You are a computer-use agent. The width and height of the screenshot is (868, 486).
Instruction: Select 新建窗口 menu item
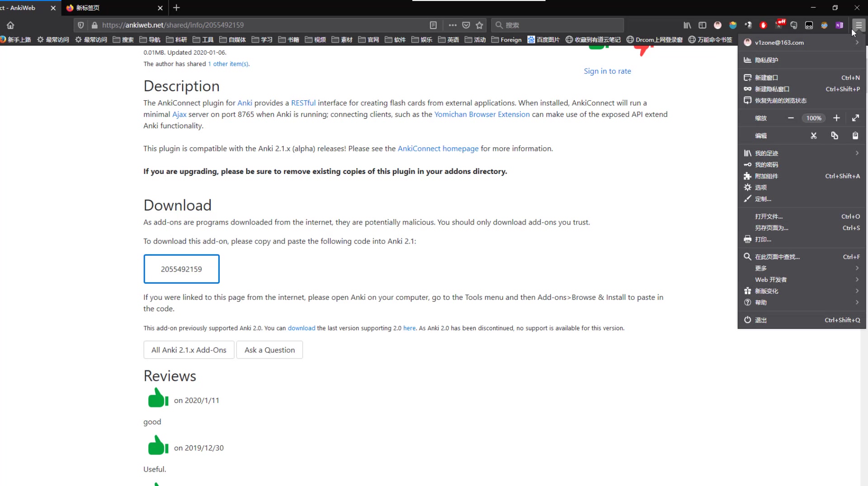[x=802, y=78]
